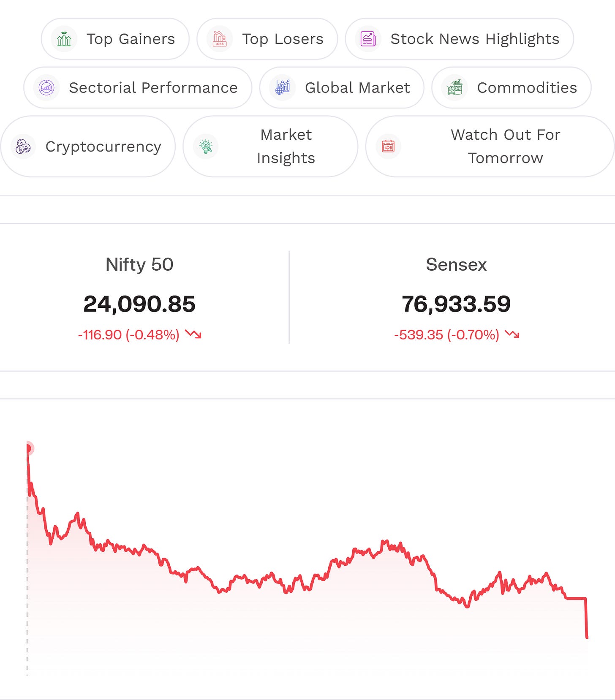Click the Global Market globe icon
The width and height of the screenshot is (615, 700).
282,88
